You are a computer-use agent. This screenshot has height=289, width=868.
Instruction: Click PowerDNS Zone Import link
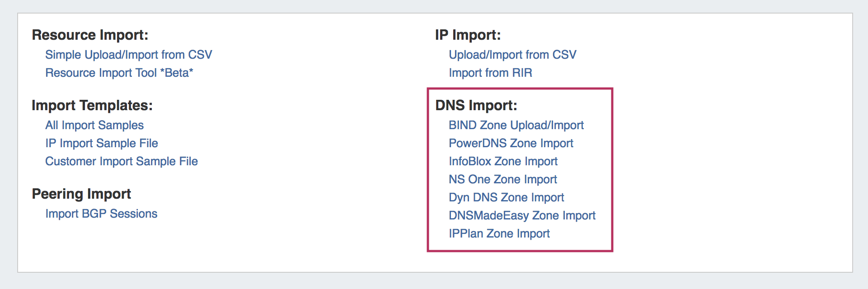coord(511,143)
